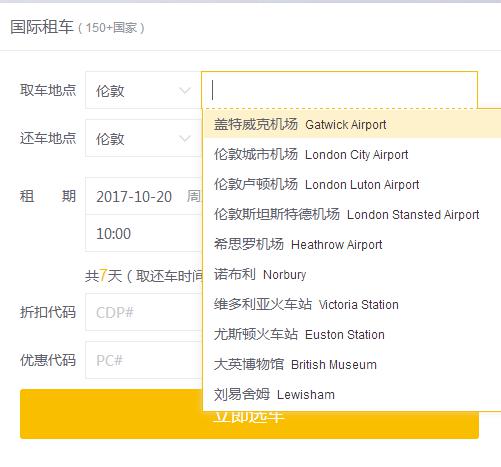This screenshot has width=501, height=467.
Task: Open the pickup city dropdown chevron
Action: point(184,90)
